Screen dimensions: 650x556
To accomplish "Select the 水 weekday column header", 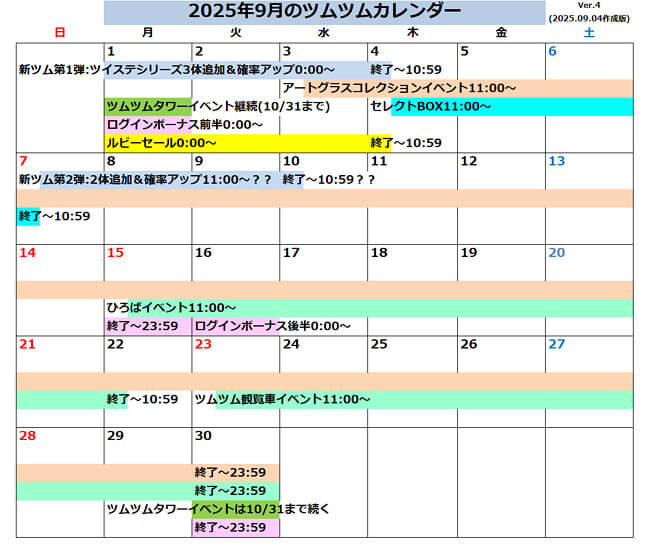I will coord(323,33).
